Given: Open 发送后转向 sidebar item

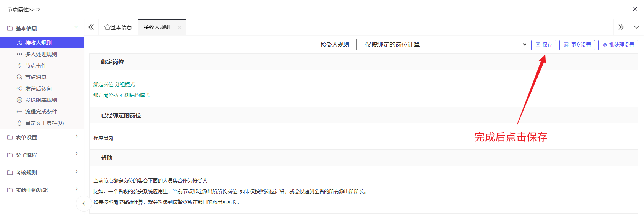Looking at the screenshot, I should (x=42, y=89).
